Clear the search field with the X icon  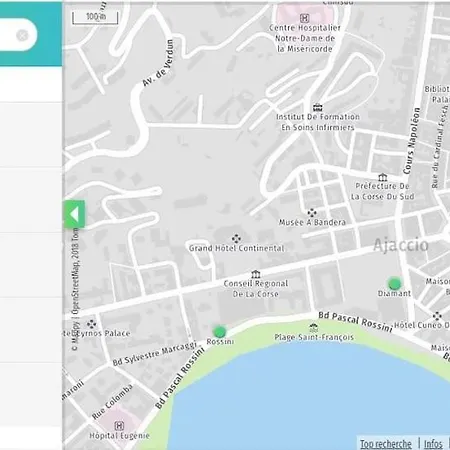22,35
